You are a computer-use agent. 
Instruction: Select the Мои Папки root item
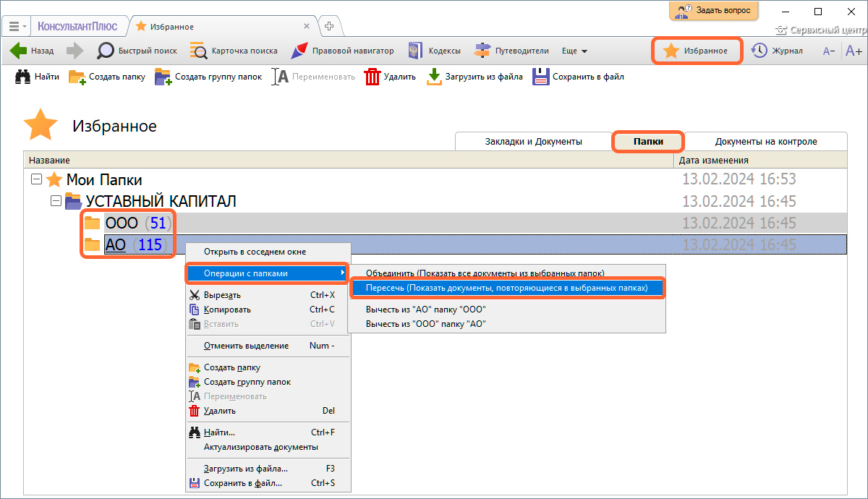104,179
